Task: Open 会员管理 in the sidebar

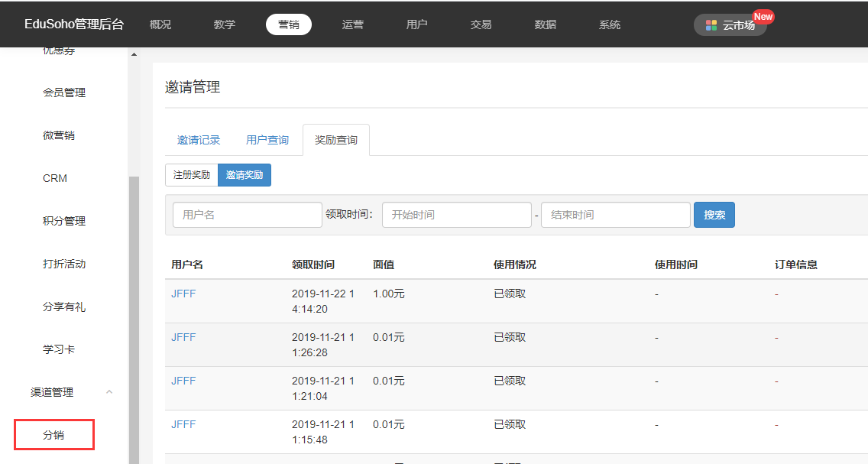Action: (x=64, y=92)
